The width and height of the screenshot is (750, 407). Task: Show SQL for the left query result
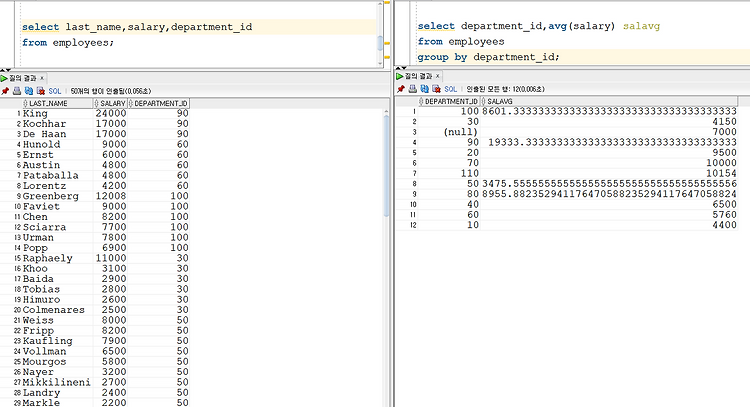(x=55, y=91)
